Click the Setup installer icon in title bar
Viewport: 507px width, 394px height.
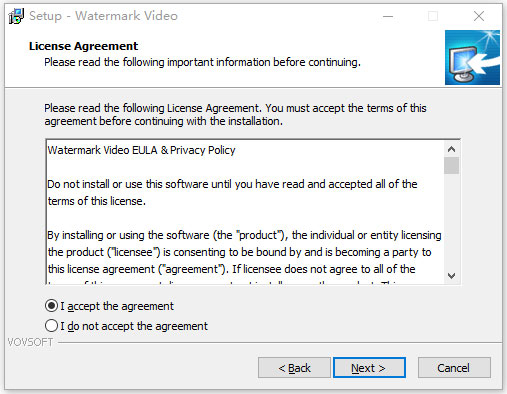[x=16, y=16]
